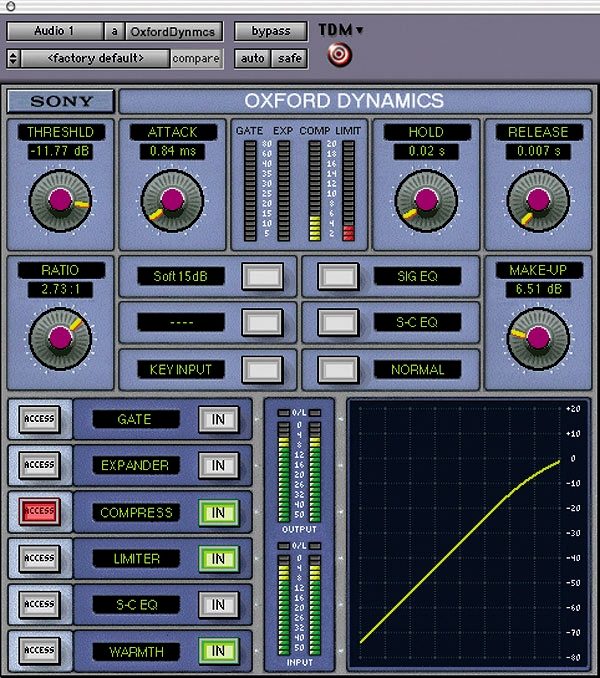Image resolution: width=600 pixels, height=678 pixels.
Task: Toggle the button next to the dashes display
Action: [262, 323]
